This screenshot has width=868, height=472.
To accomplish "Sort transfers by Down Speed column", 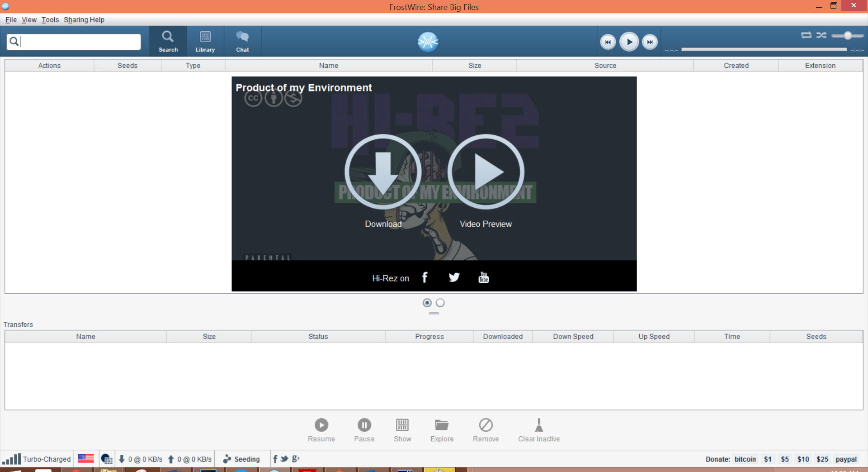I will 573,337.
